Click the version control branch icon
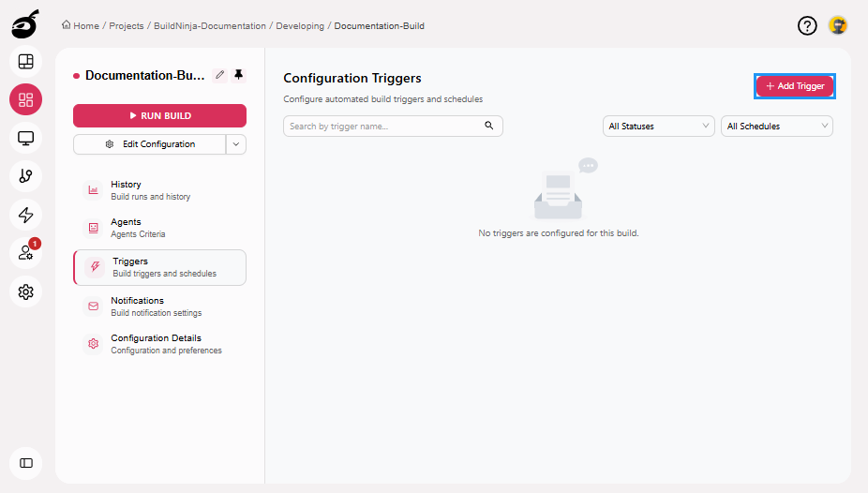868x493 pixels. point(26,176)
